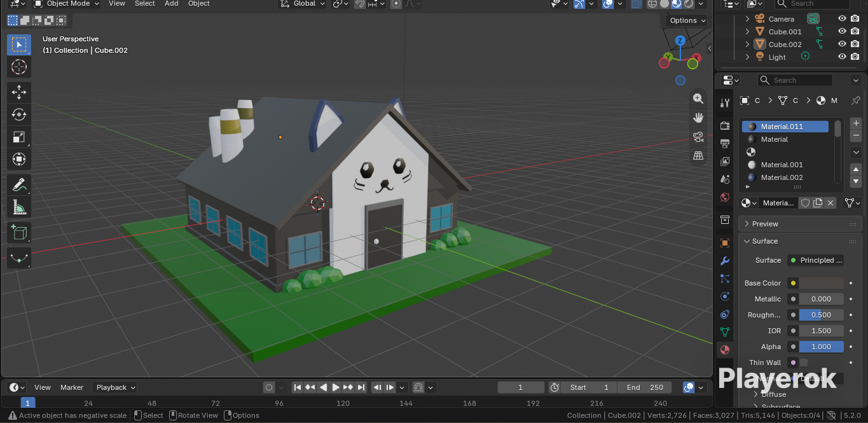Move material slot down
This screenshot has height=423, width=868.
click(x=856, y=182)
